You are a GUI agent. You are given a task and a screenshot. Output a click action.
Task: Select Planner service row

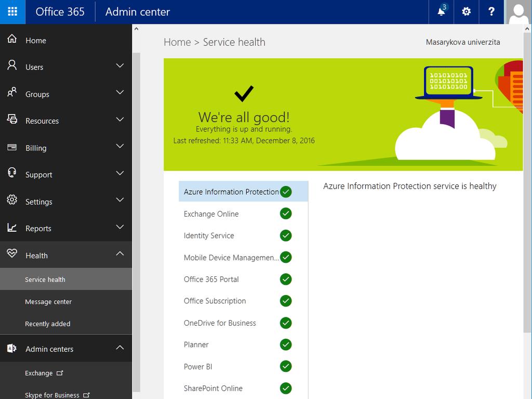243,345
